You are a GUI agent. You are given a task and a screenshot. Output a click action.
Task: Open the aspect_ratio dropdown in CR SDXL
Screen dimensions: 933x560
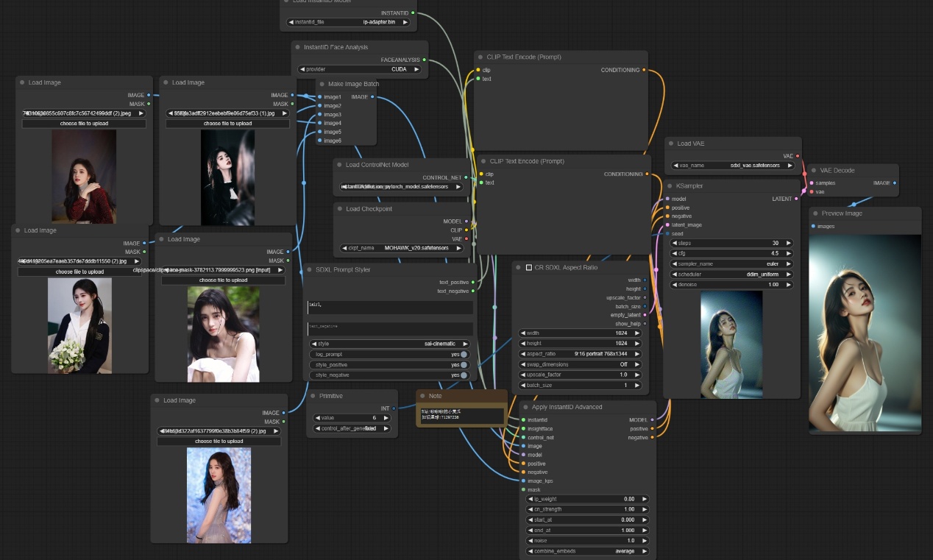click(581, 354)
